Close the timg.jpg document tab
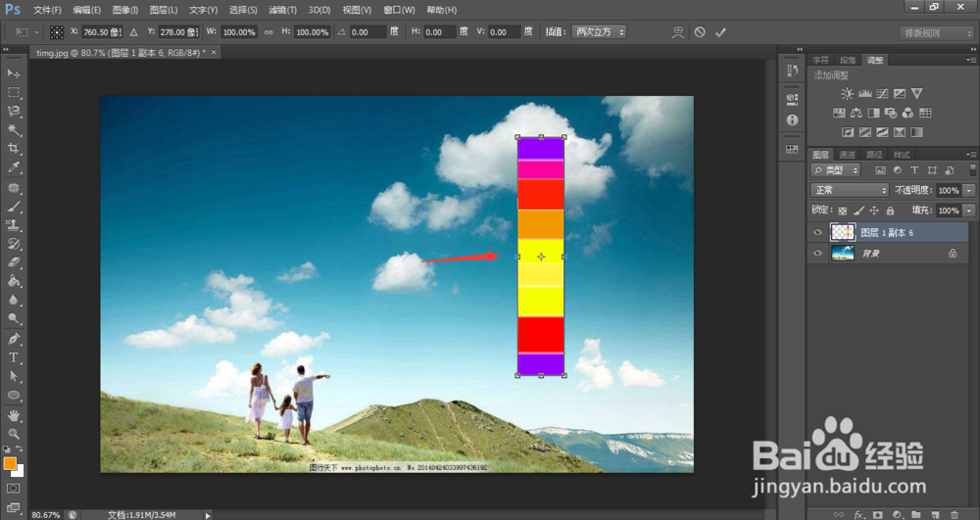 pyautogui.click(x=213, y=53)
